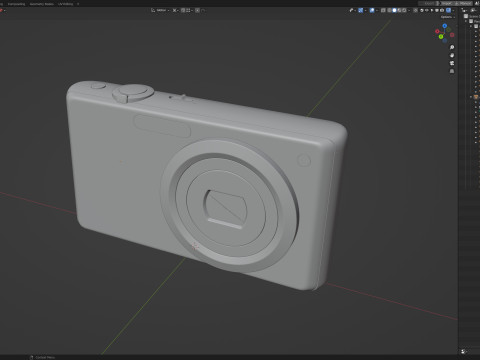Open the Compositing workspace tab
480x360 pixels.
tap(16, 4)
